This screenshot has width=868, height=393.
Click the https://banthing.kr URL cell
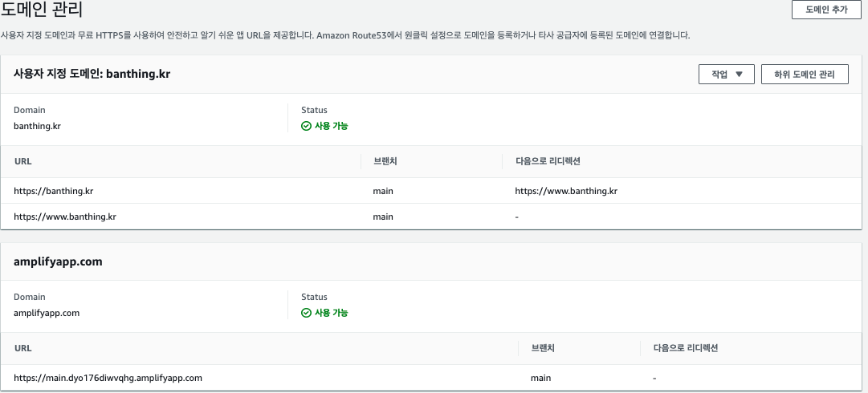pos(53,191)
